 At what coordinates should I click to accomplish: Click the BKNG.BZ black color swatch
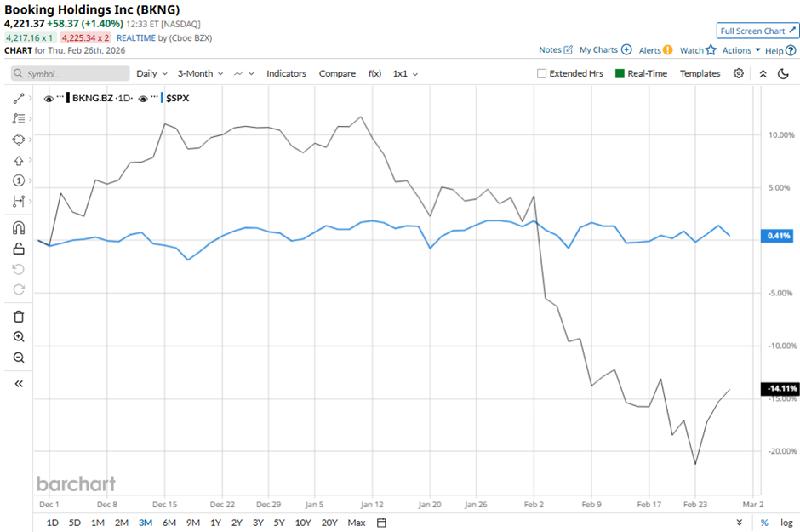[x=68, y=98]
